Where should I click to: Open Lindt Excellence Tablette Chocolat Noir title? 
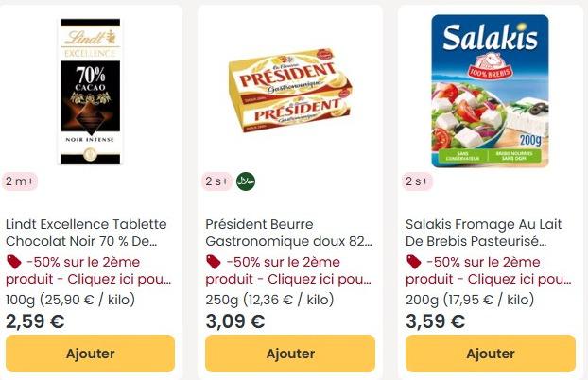pyautogui.click(x=86, y=233)
